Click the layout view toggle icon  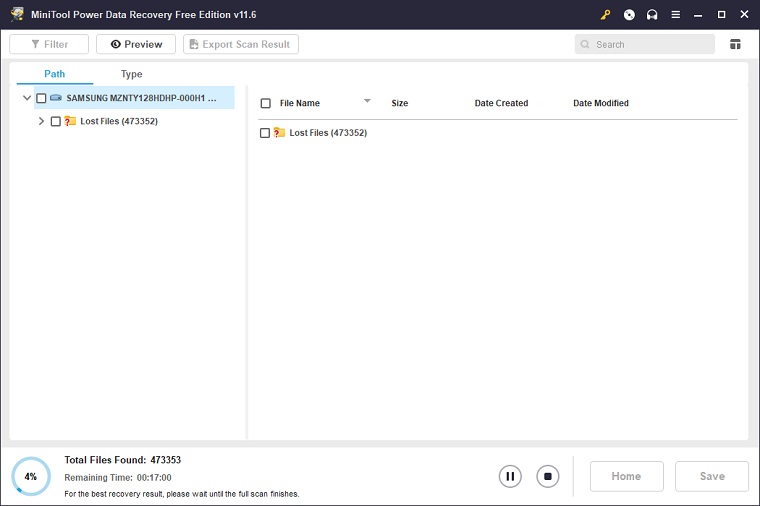coord(735,44)
